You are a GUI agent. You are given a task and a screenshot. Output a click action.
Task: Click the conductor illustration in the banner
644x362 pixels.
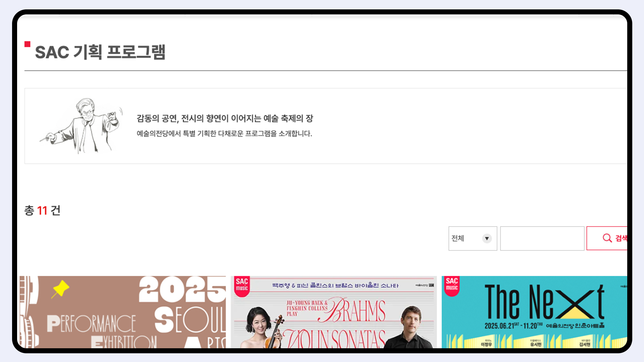point(82,126)
